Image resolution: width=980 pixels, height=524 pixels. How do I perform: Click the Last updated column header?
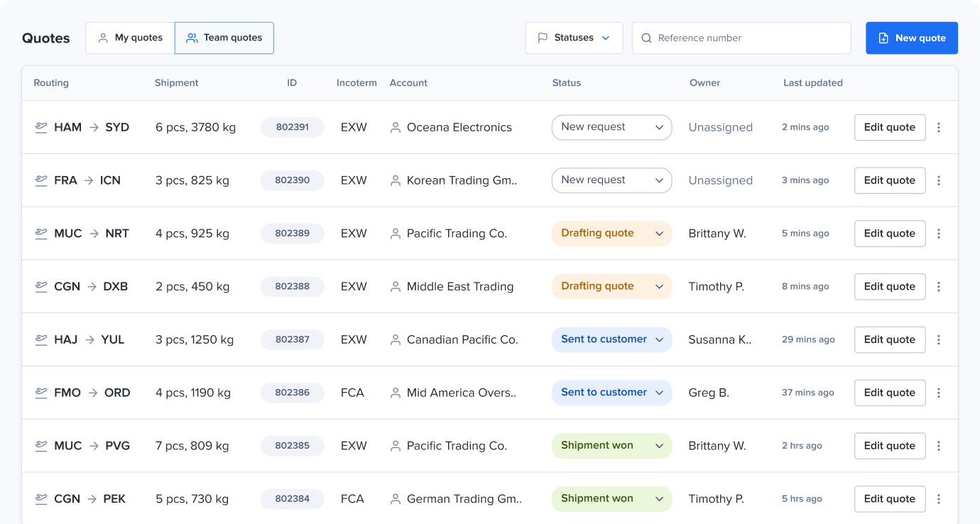click(x=813, y=83)
